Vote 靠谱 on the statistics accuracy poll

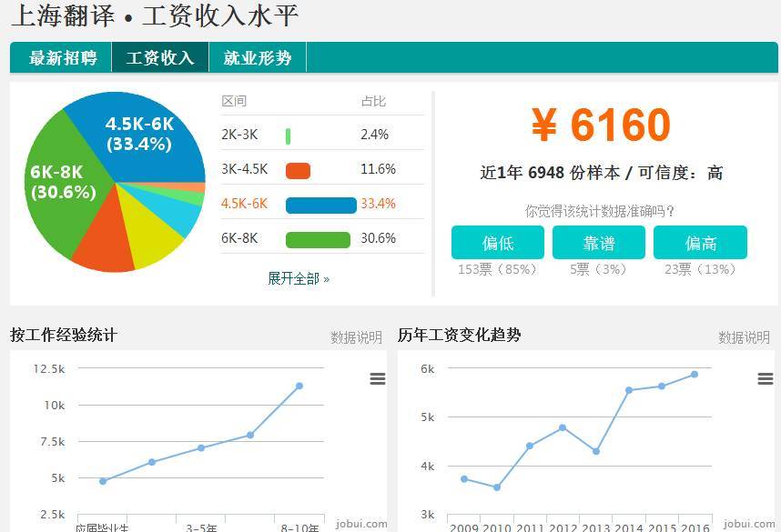click(x=600, y=243)
